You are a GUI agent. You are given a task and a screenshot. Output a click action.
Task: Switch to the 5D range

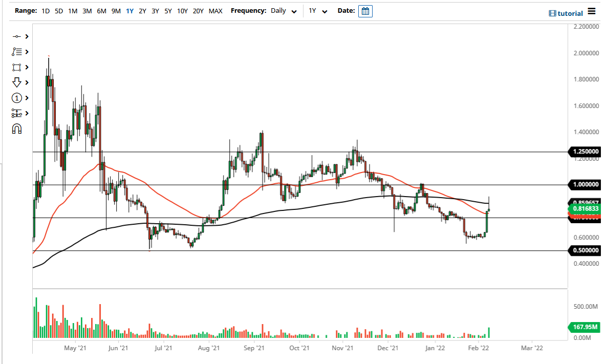[x=58, y=10]
